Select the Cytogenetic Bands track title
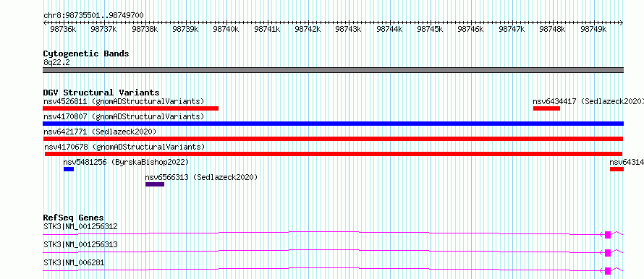This screenshot has height=279, width=644. click(86, 53)
